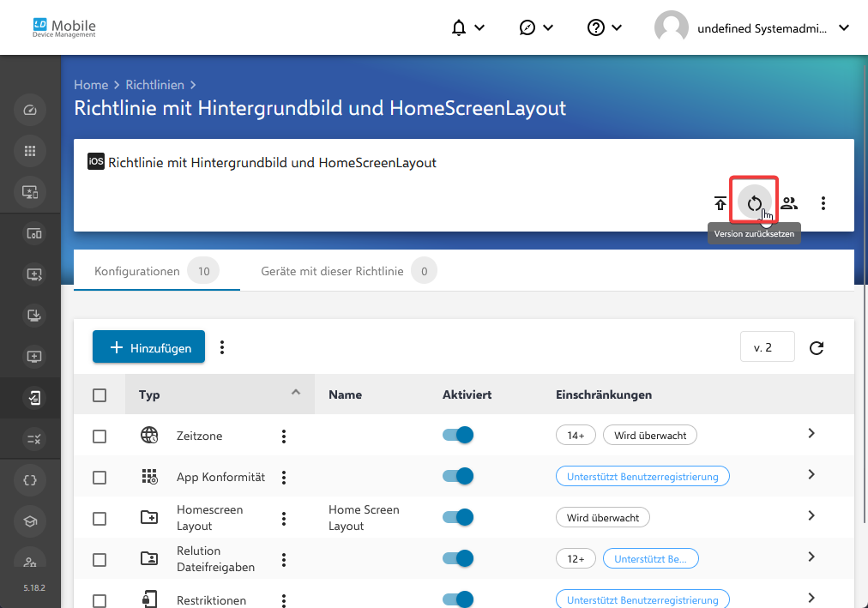Open the curly braces sidebar icon

[30, 480]
